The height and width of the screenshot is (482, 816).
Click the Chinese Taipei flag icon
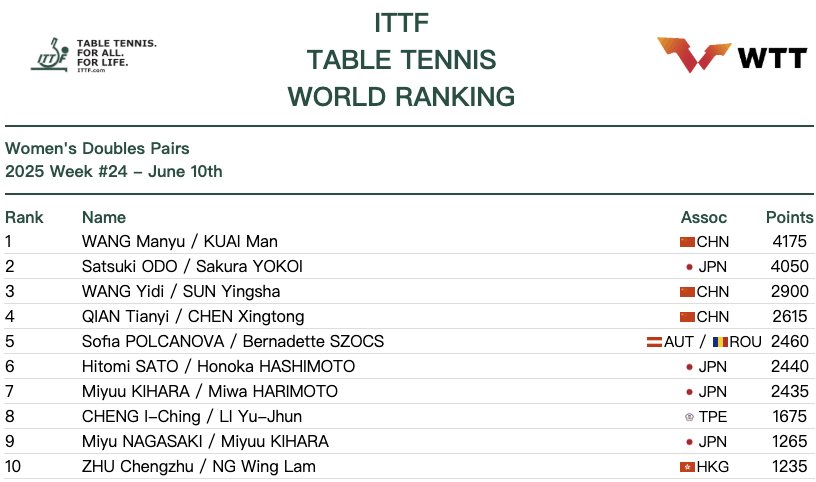pos(689,417)
